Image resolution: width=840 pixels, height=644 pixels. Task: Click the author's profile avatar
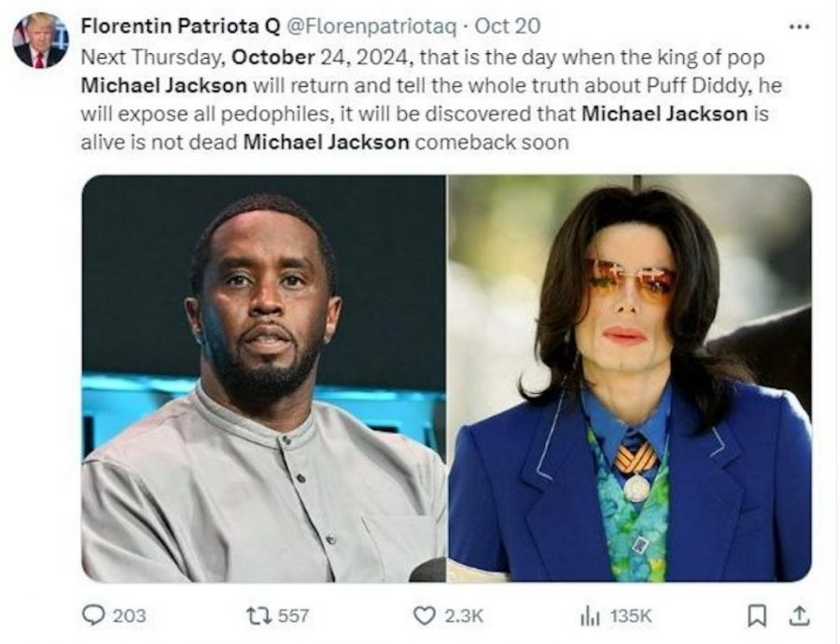click(x=41, y=40)
